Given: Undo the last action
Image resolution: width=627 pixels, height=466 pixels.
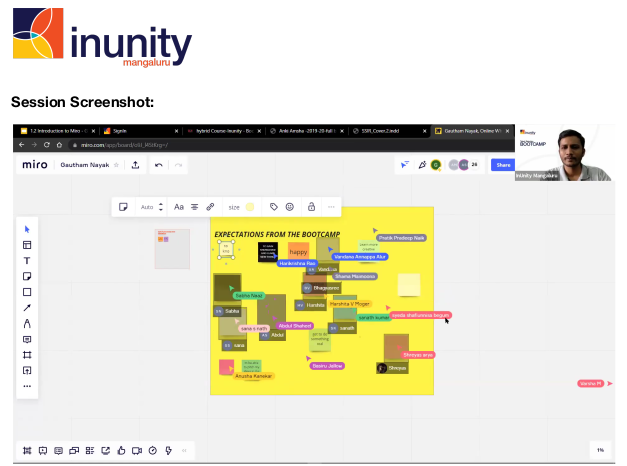Looking at the screenshot, I should tap(159, 164).
